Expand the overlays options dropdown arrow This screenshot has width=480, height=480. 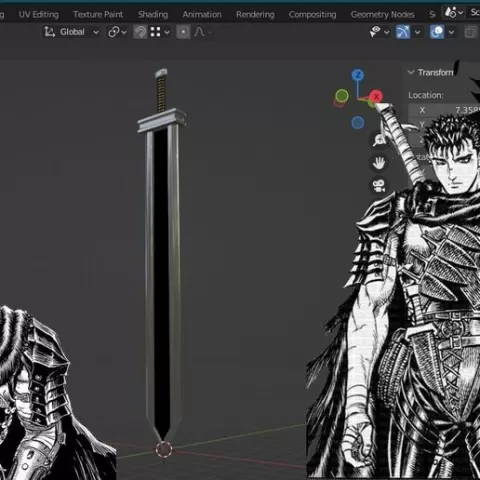[x=451, y=32]
